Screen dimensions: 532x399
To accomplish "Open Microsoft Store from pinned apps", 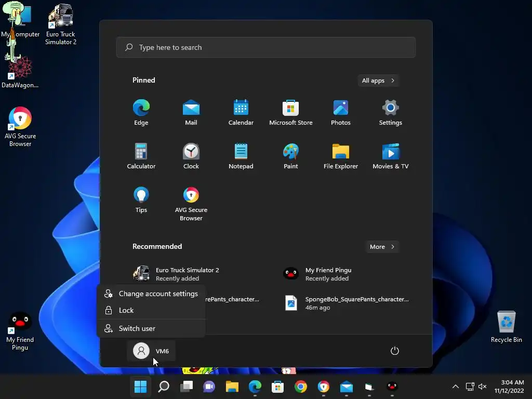I will click(x=291, y=113).
